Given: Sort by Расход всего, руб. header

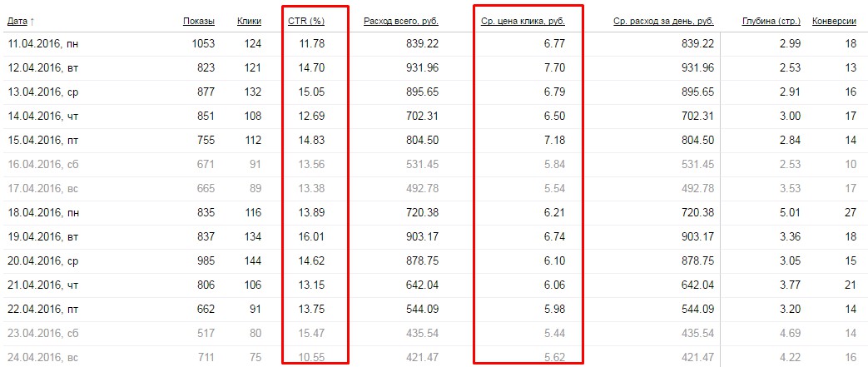Looking at the screenshot, I should pyautogui.click(x=401, y=22).
